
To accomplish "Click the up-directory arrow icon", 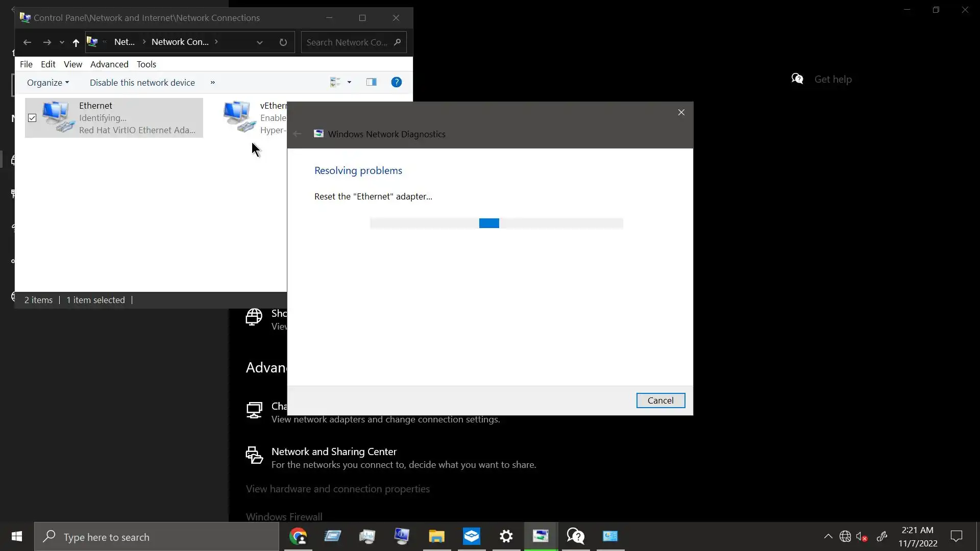I will [x=76, y=42].
